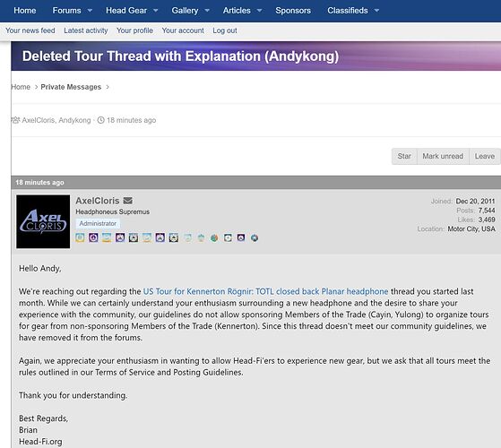Expand the Head Gear dropdown arrow

(156, 11)
